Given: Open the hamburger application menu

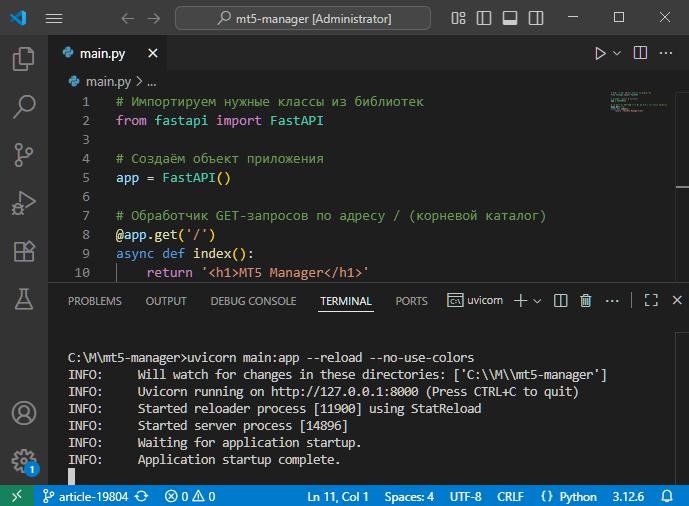Looking at the screenshot, I should pyautogui.click(x=54, y=18).
